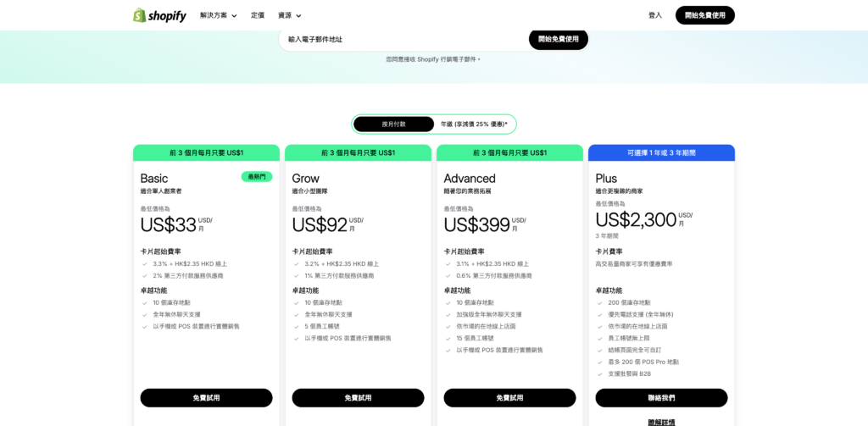Click 開始免費使用 beside email field
Image resolution: width=868 pixels, height=426 pixels.
[x=558, y=39]
